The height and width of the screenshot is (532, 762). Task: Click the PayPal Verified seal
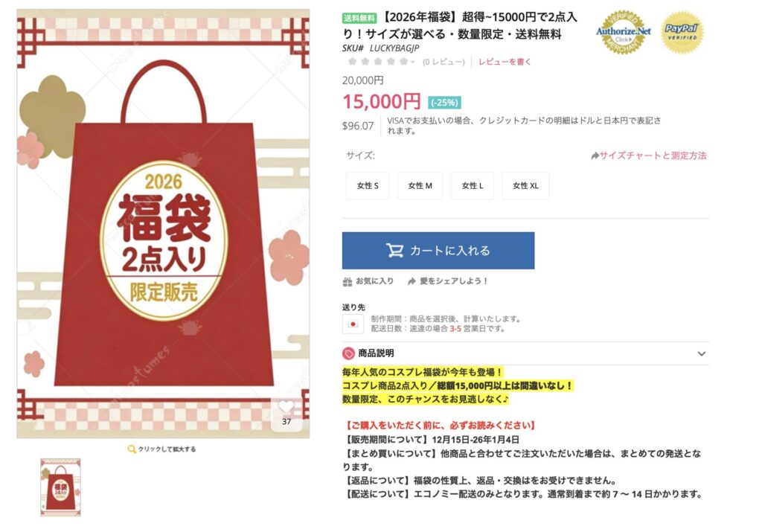click(x=682, y=33)
